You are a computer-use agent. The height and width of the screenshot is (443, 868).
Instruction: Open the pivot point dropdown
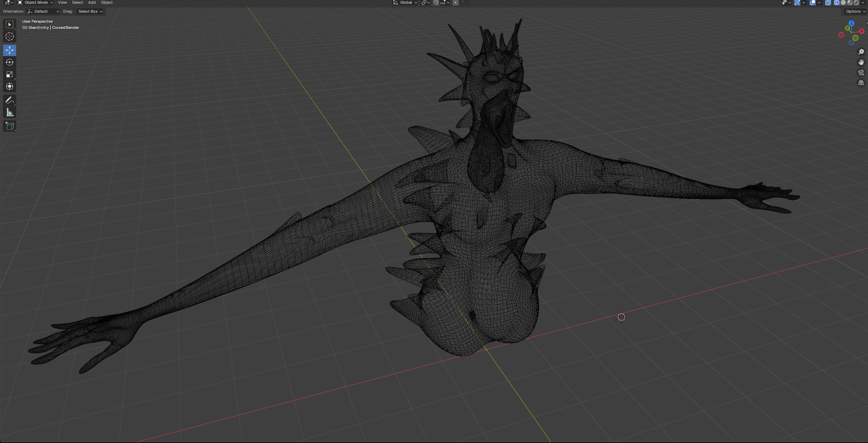426,2
